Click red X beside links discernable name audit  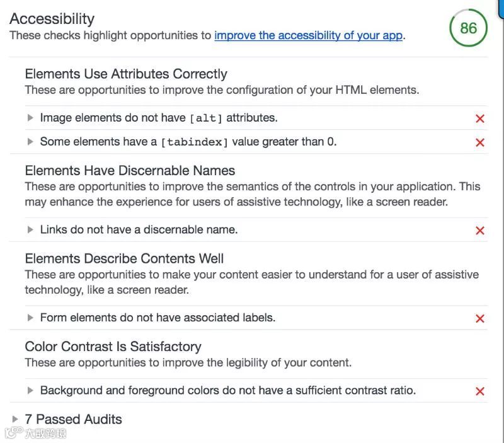[x=480, y=231]
